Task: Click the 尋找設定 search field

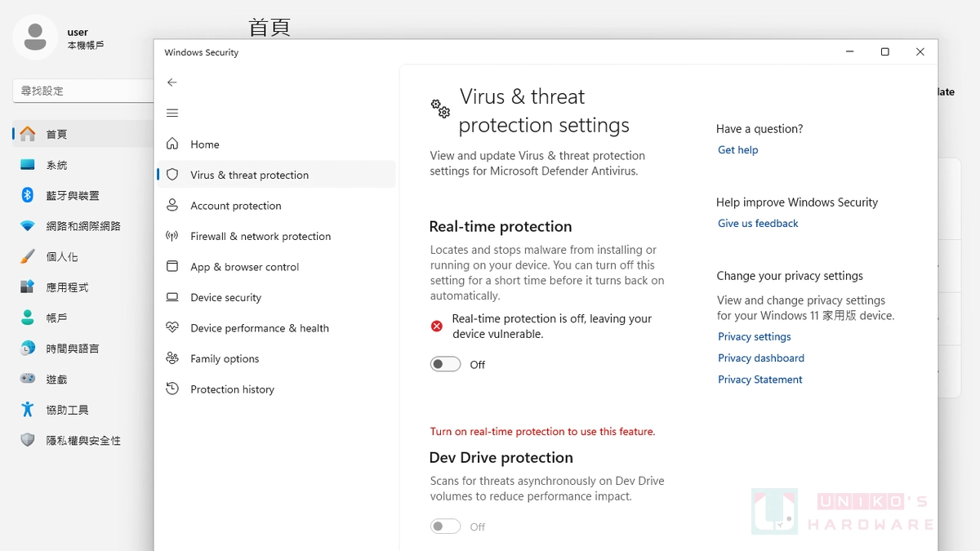Action: tap(82, 91)
